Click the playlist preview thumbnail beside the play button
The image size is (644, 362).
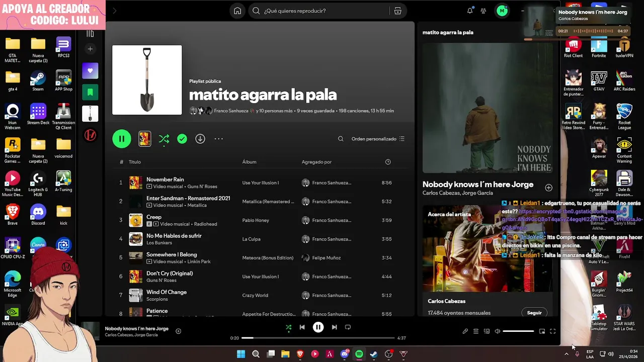pyautogui.click(x=145, y=139)
